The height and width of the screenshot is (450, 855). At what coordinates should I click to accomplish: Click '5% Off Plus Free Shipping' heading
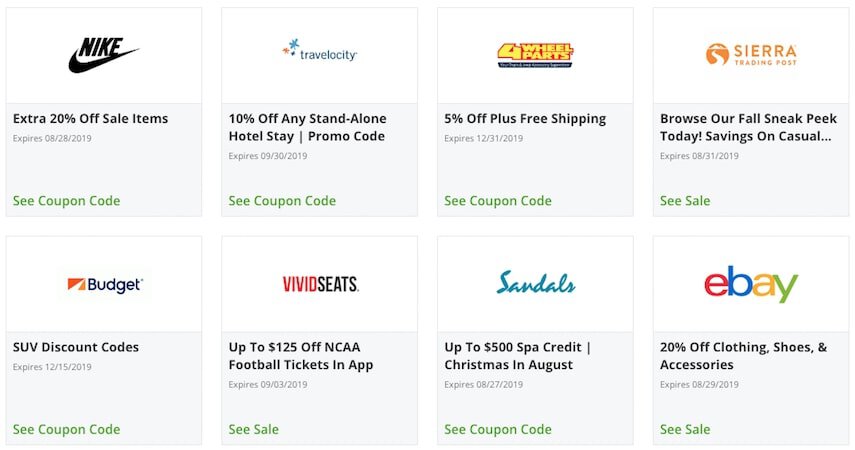coord(525,119)
